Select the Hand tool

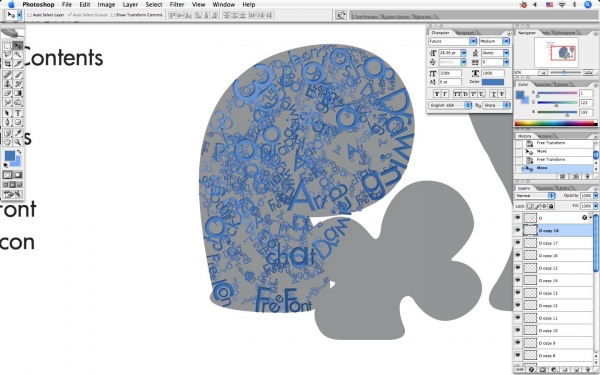7,142
